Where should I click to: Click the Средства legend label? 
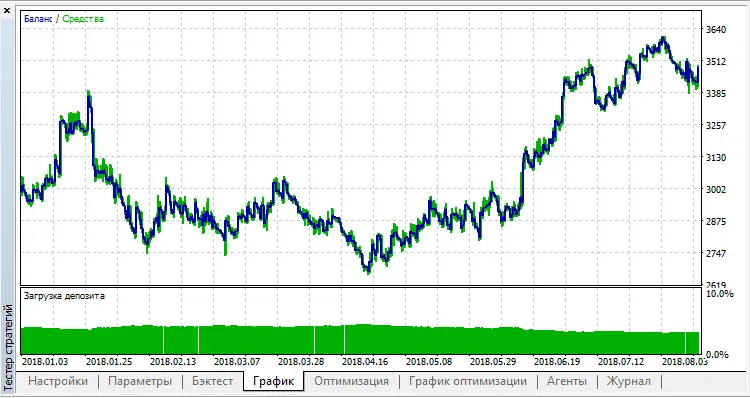(83, 19)
